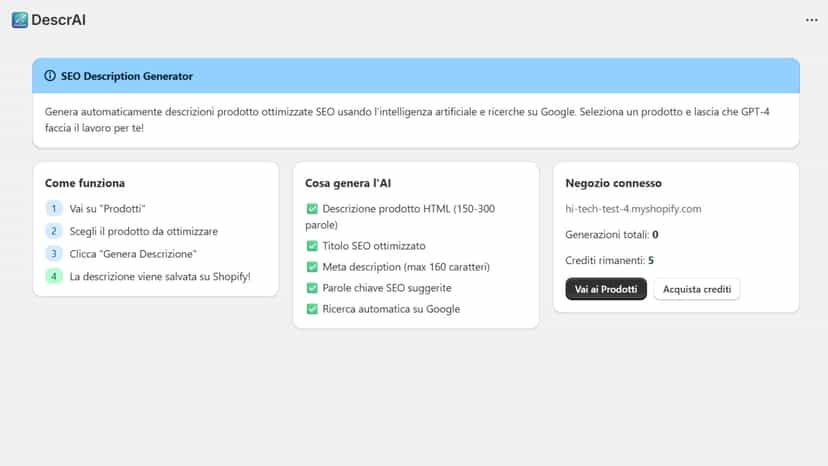The height and width of the screenshot is (466, 828).
Task: Toggle the Parole chiave SEO suggerite checkmark
Action: 312,288
